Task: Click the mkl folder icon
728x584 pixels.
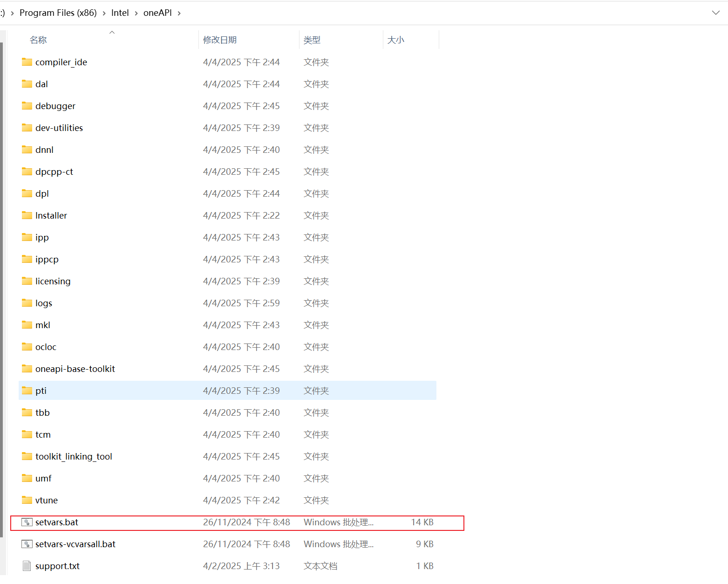Action: point(27,325)
